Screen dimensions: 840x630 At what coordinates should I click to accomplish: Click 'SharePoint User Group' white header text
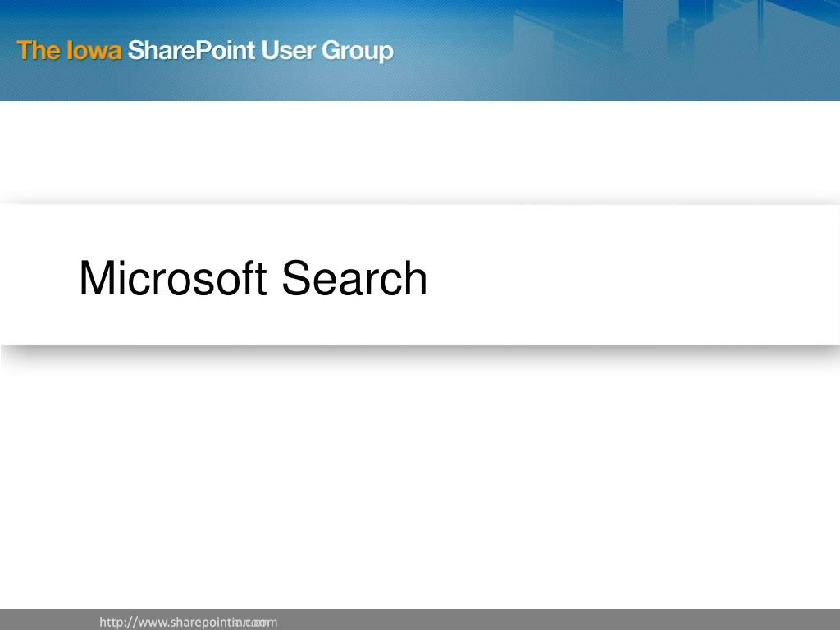coord(260,52)
